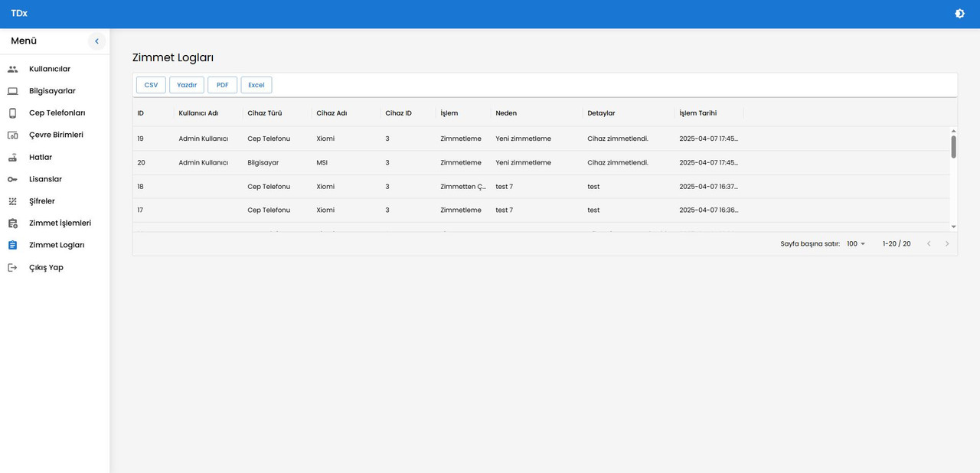Click the Şifreler password icon
980x473 pixels.
coord(12,201)
